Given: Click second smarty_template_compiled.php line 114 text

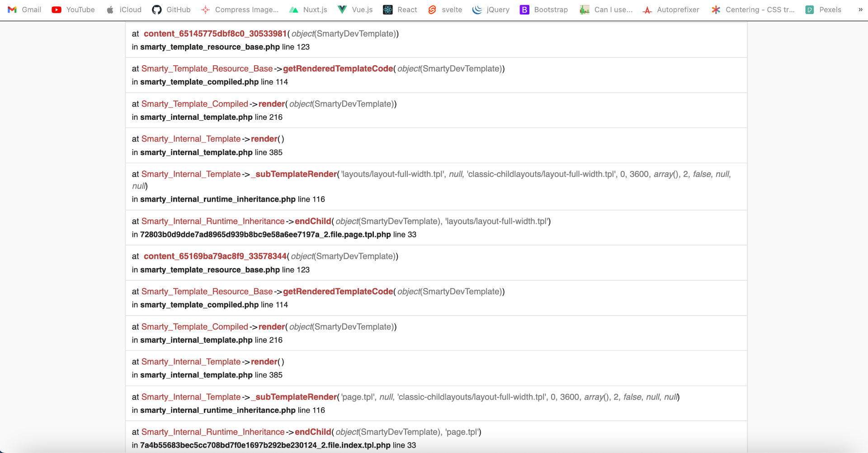Looking at the screenshot, I should pos(214,305).
